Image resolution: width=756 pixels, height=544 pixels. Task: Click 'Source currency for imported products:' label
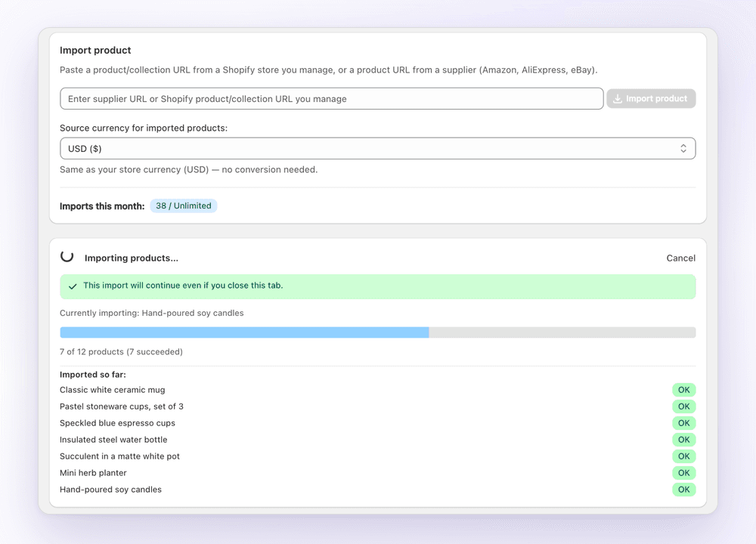(x=143, y=128)
